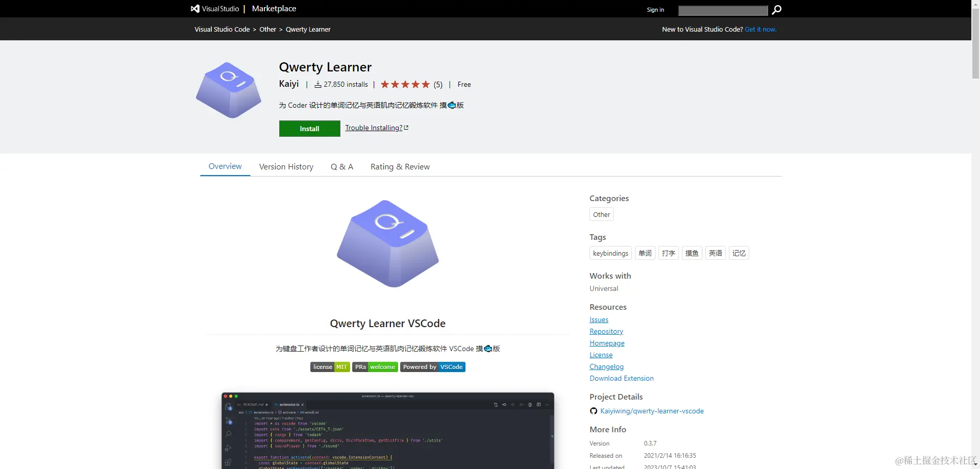Switch to the Rating & Review tab
The width and height of the screenshot is (980, 469).
400,167
